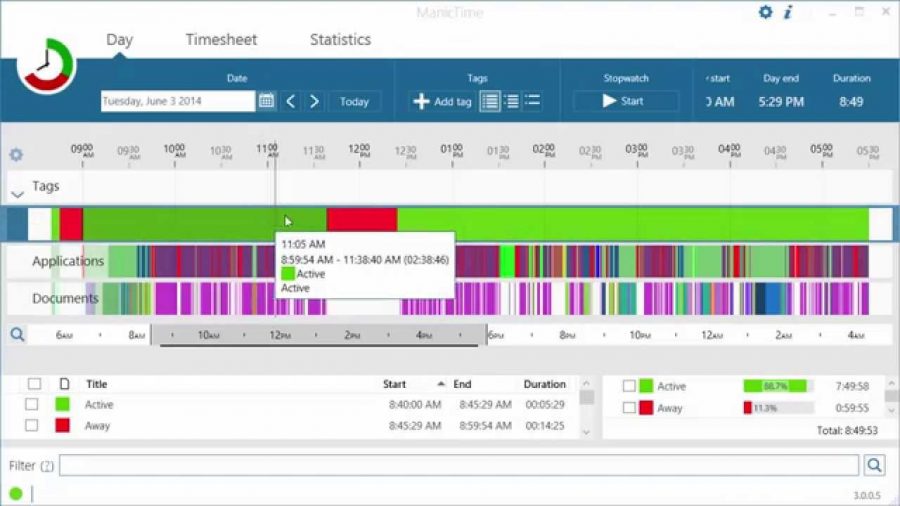Open the calendar date picker icon
Image resolution: width=900 pixels, height=506 pixels.
(x=266, y=101)
